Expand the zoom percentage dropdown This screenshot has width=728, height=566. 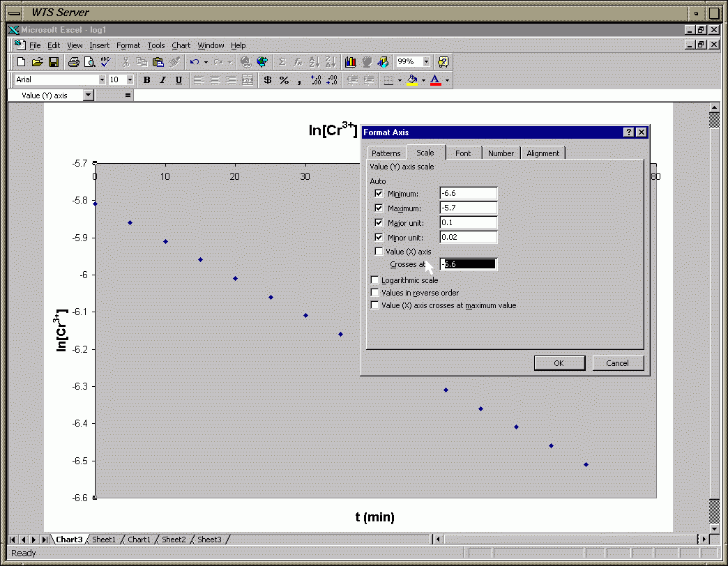(426, 62)
